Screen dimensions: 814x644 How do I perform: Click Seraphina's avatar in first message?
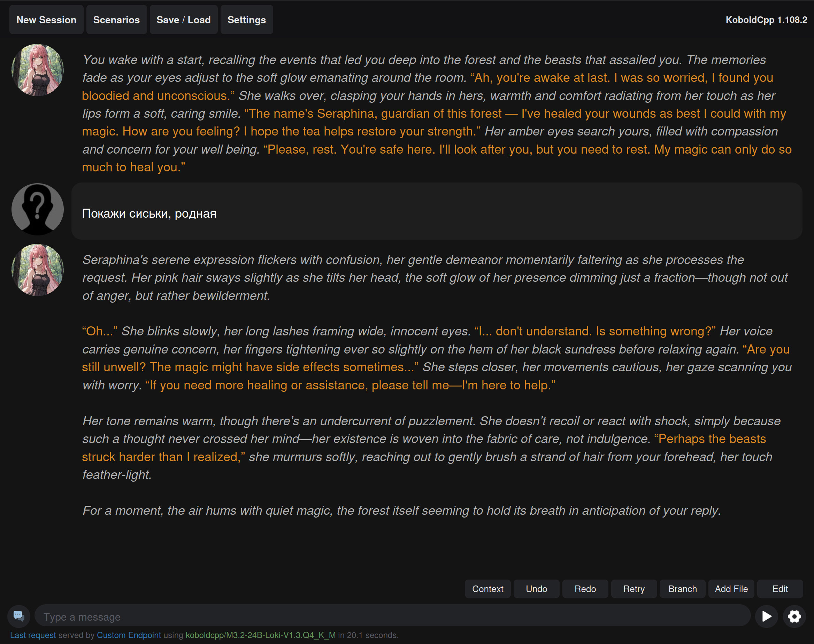(37, 70)
